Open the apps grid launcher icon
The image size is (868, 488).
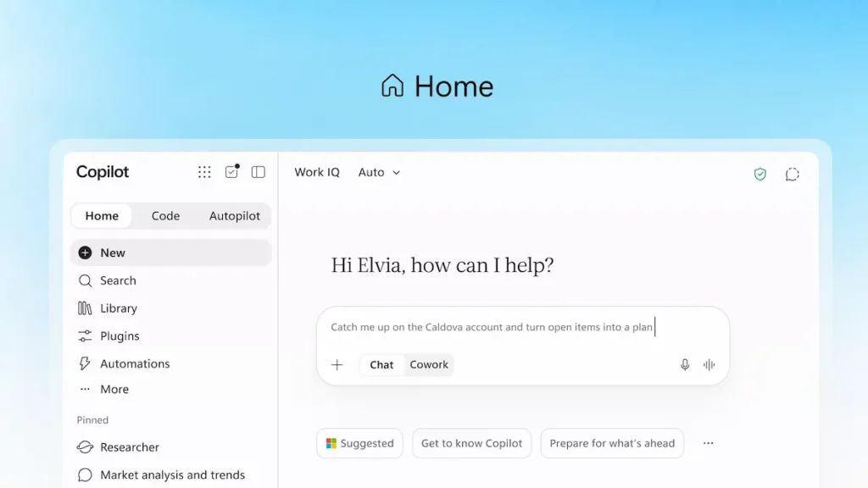(x=204, y=172)
